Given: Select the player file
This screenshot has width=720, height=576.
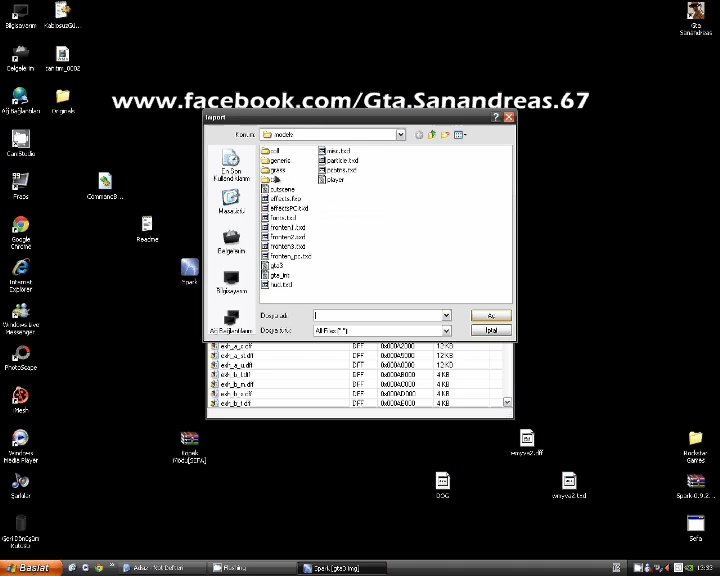Looking at the screenshot, I should coord(331,180).
